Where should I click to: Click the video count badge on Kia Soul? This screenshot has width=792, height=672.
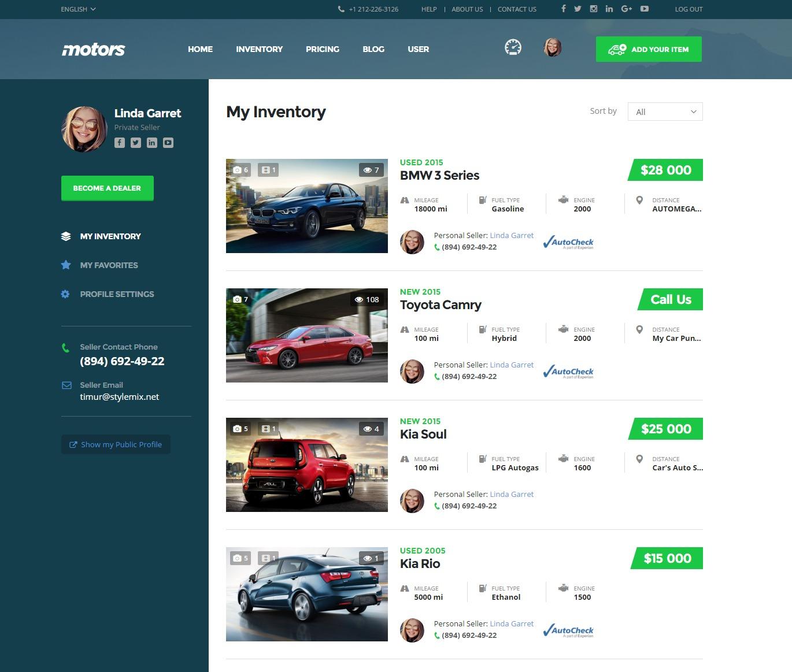pos(268,429)
